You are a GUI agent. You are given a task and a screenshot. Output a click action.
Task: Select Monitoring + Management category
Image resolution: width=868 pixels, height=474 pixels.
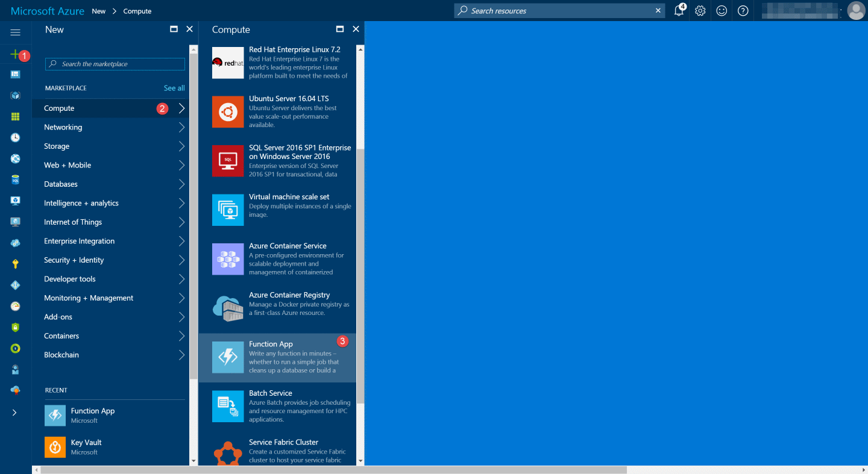tap(110, 298)
